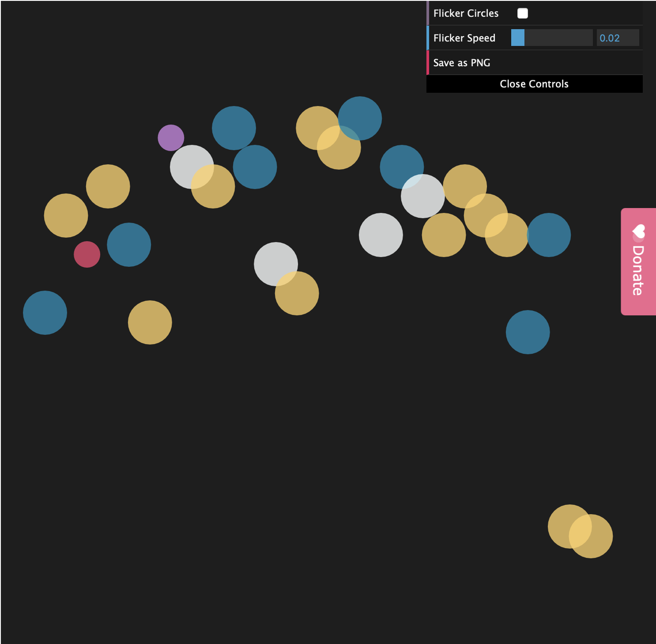Open the pink Donate tab
This screenshot has height=644, width=656.
click(638, 269)
